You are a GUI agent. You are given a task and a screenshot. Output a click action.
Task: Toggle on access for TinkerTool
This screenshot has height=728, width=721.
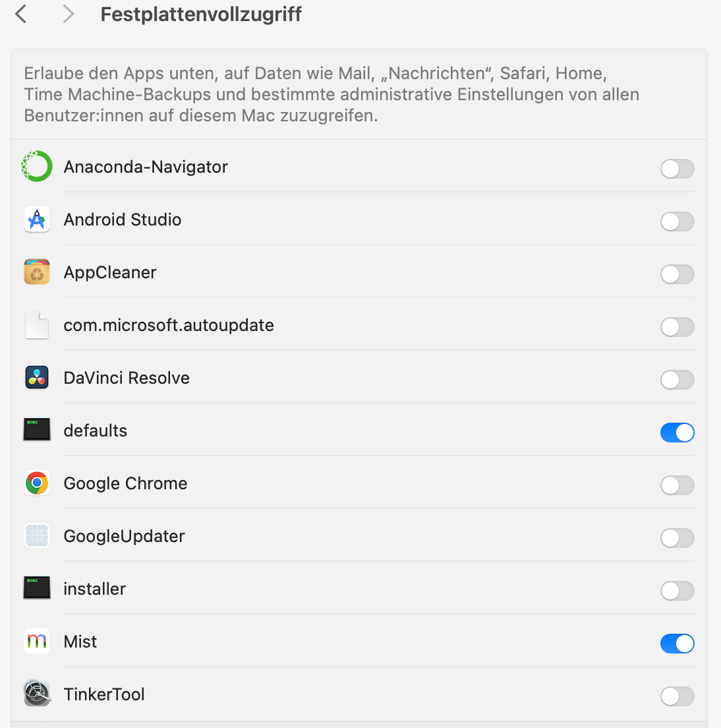[x=677, y=696]
